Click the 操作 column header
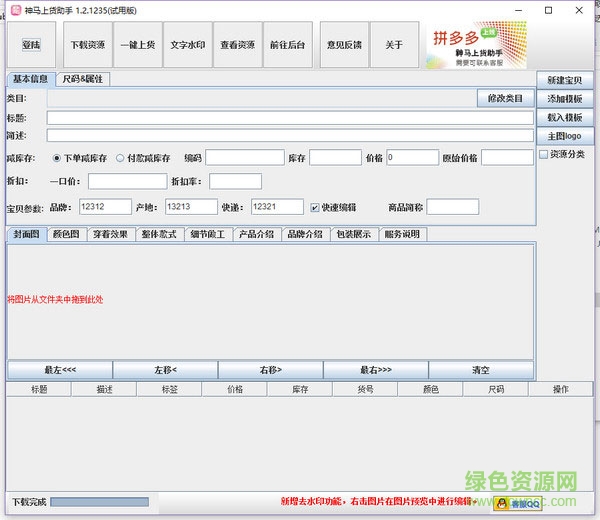Viewport: 600px width, 520px height. click(x=561, y=390)
